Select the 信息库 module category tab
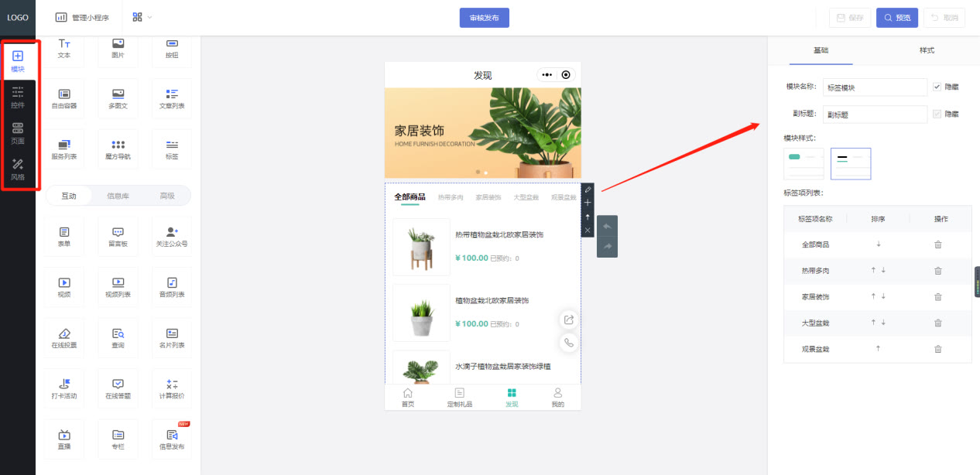The height and width of the screenshot is (475, 980). point(118,196)
